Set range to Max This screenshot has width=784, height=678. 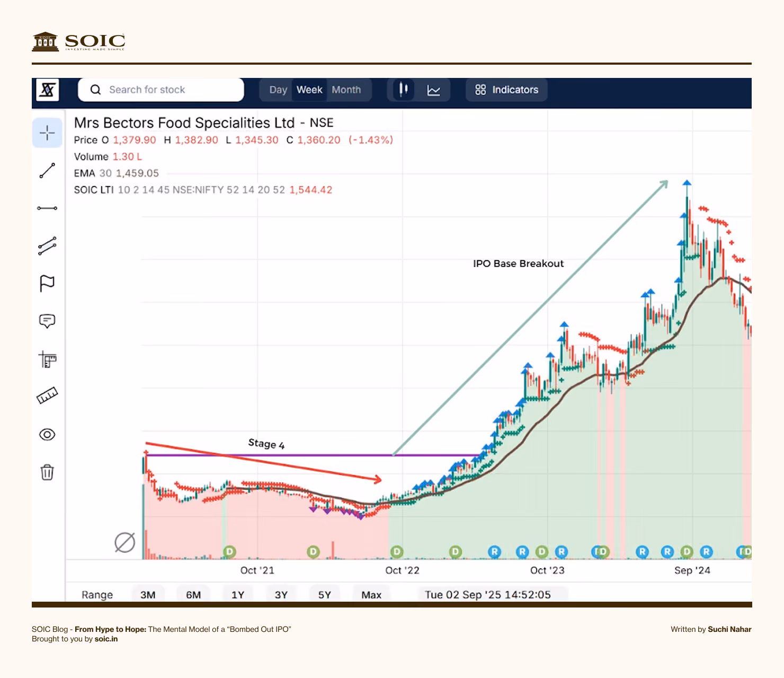(x=371, y=595)
